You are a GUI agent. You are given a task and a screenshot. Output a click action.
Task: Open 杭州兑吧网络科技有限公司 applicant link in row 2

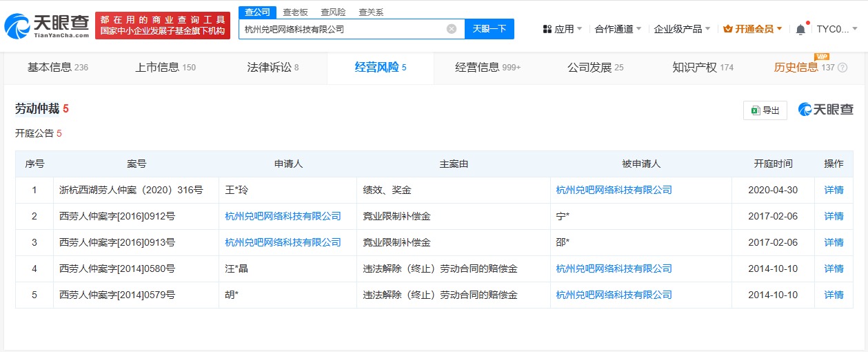pyautogui.click(x=283, y=216)
